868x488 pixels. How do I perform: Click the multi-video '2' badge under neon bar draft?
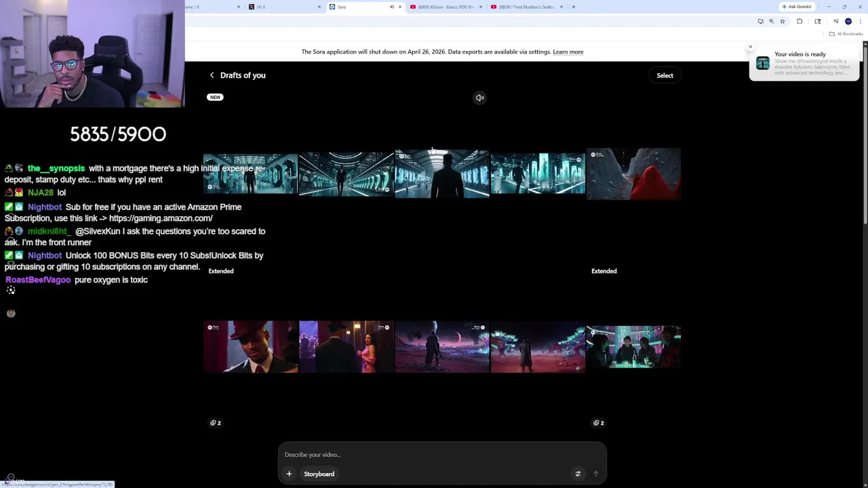click(x=598, y=423)
